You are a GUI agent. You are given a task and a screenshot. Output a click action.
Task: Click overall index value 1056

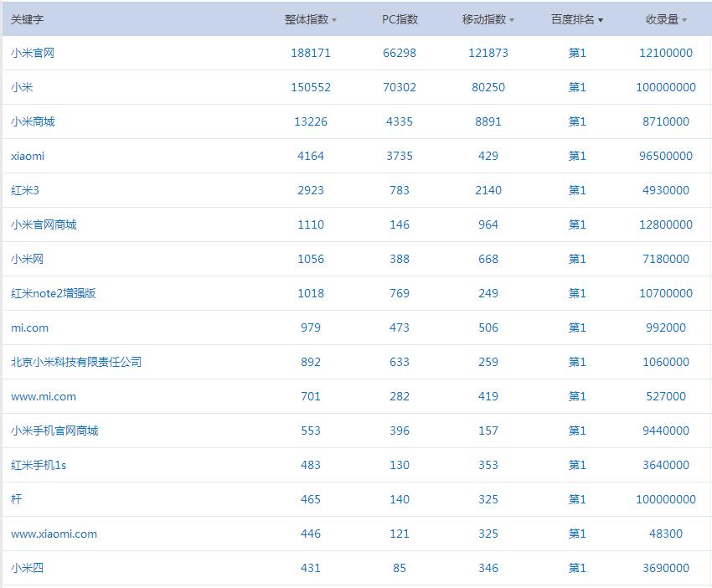coord(311,260)
